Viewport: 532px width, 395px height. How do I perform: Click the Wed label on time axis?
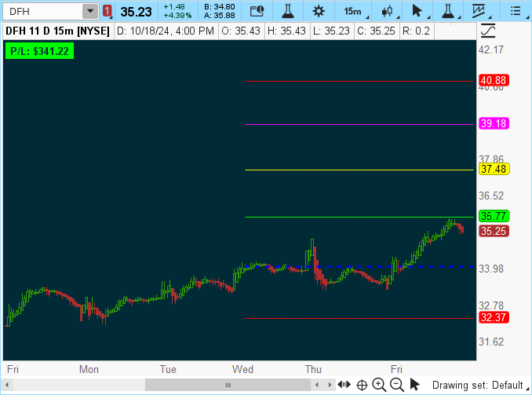[242, 369]
